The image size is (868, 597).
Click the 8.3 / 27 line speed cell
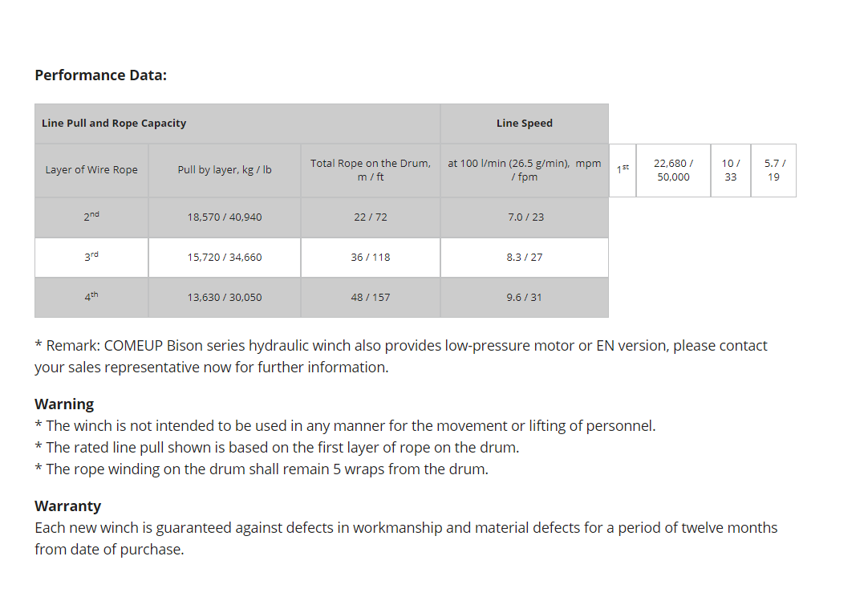click(524, 258)
